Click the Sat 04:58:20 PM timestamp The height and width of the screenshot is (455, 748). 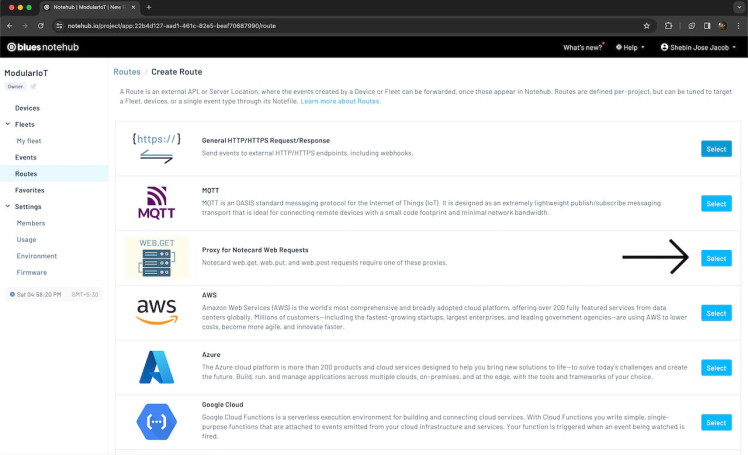pyautogui.click(x=39, y=295)
